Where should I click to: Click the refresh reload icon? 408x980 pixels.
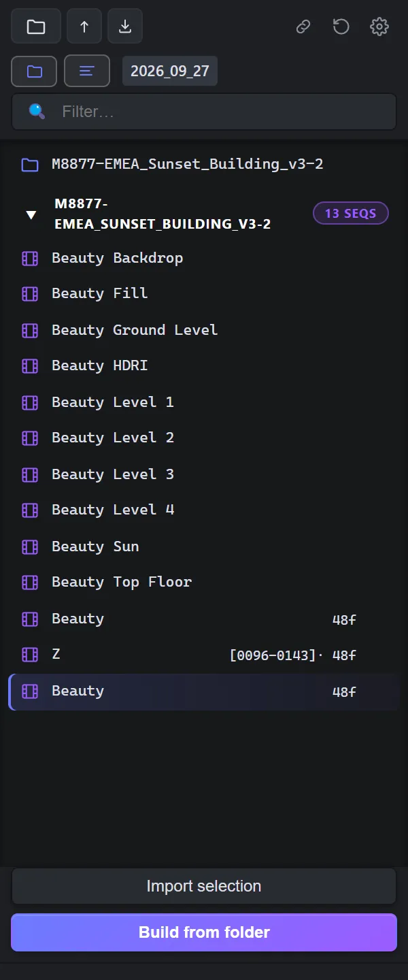[x=341, y=27]
